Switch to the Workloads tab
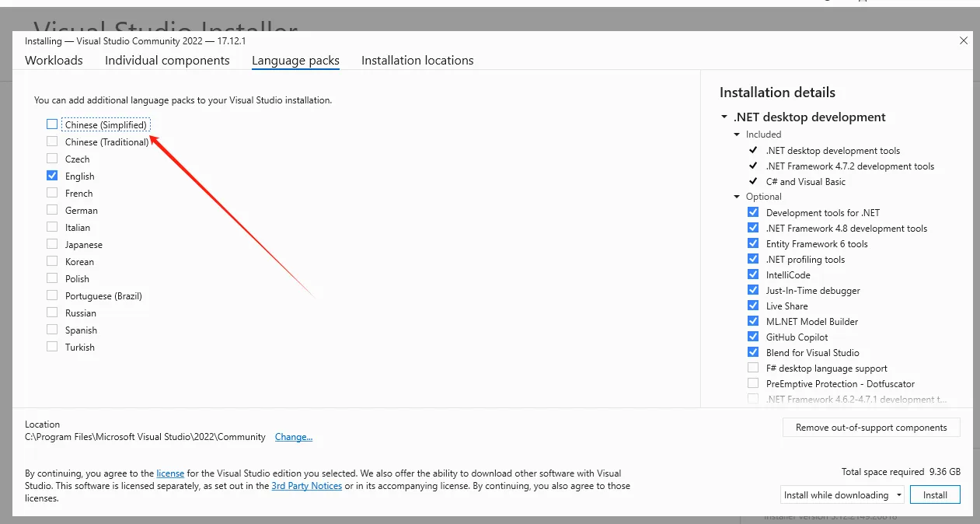The width and height of the screenshot is (980, 524). [x=54, y=61]
